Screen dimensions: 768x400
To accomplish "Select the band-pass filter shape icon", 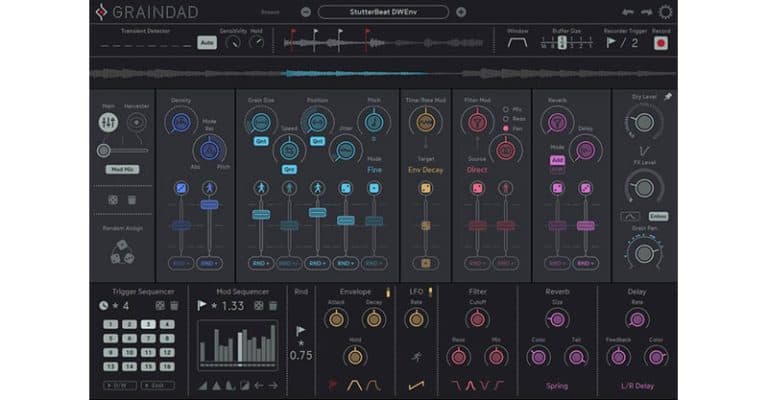I will click(x=470, y=386).
